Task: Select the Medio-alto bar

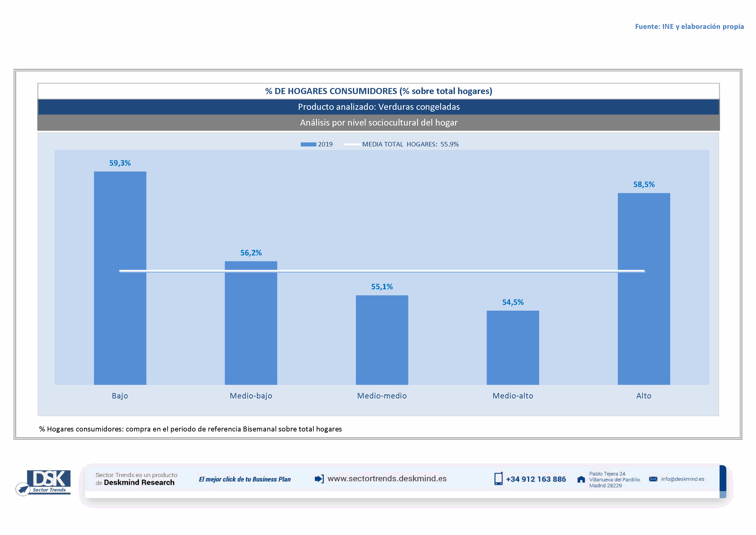Action: 513,348
